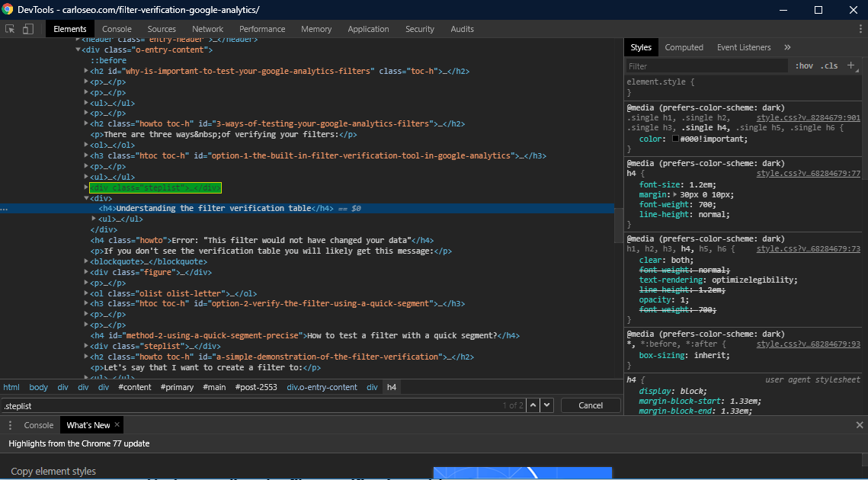Expand the option-1 h3 node
The image size is (868, 480).
(x=86, y=155)
